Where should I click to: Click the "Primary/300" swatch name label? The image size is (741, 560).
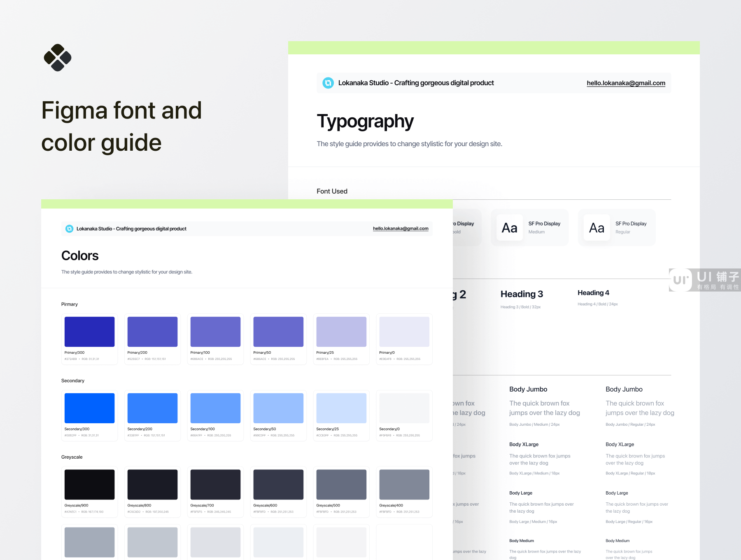[x=75, y=352]
